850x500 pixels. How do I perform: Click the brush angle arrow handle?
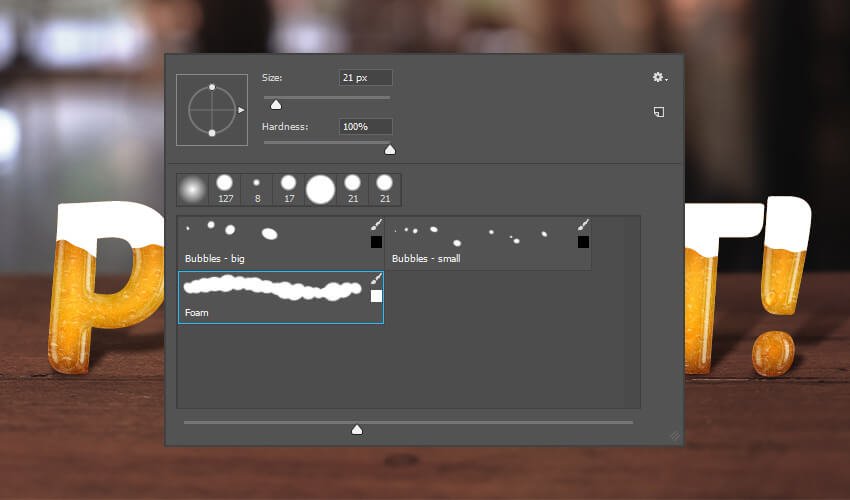241,110
